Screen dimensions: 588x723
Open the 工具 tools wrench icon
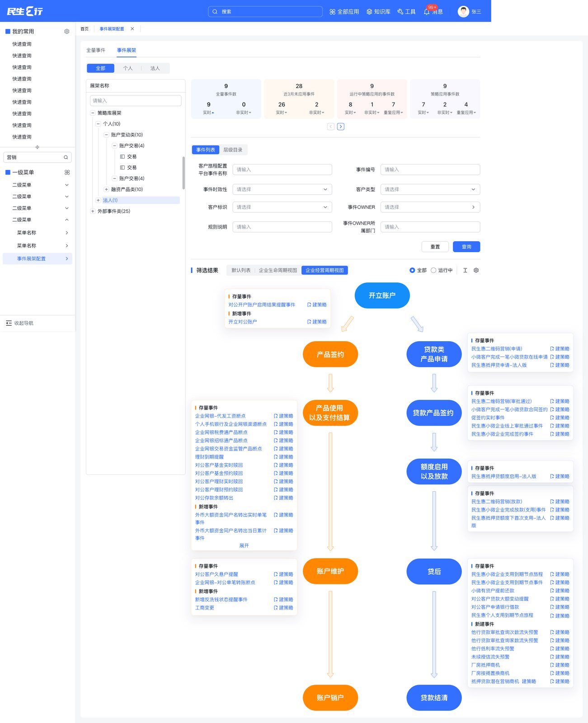click(x=400, y=12)
